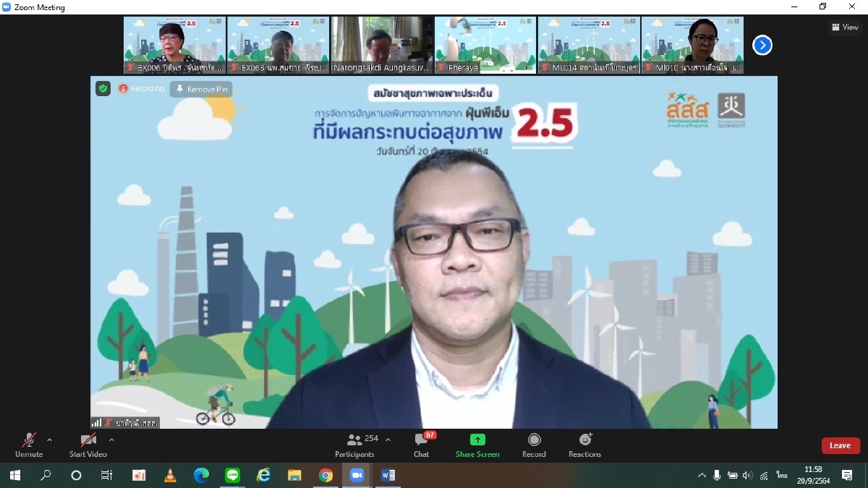
Task: Select the Pheraya participant thumbnail
Action: pos(485,45)
